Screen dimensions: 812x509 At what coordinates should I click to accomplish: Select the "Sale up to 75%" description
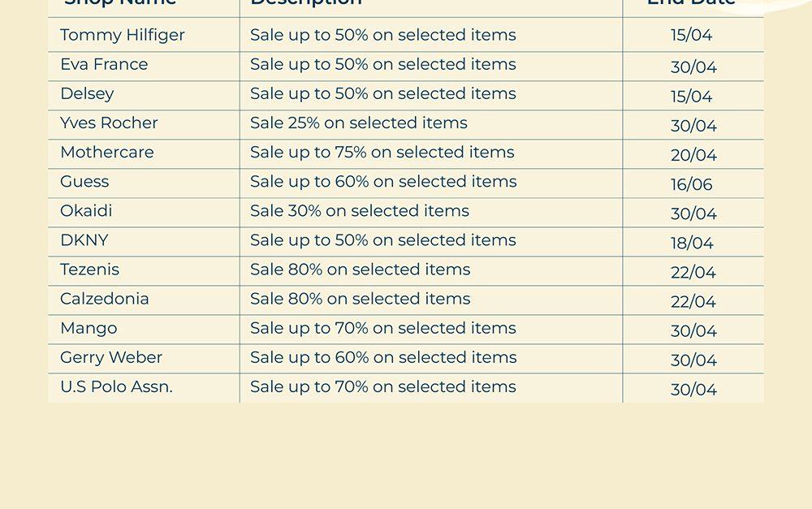point(382,152)
